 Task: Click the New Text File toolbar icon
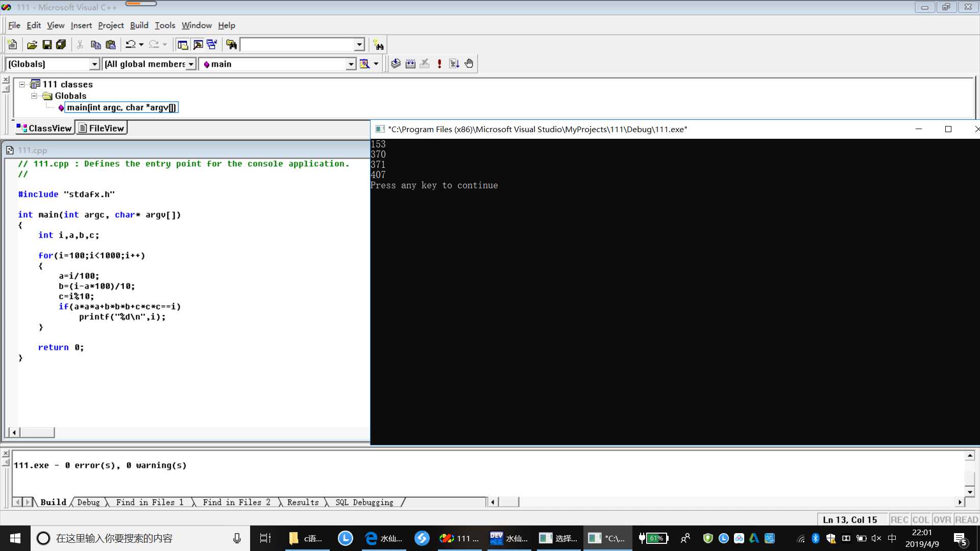(13, 45)
